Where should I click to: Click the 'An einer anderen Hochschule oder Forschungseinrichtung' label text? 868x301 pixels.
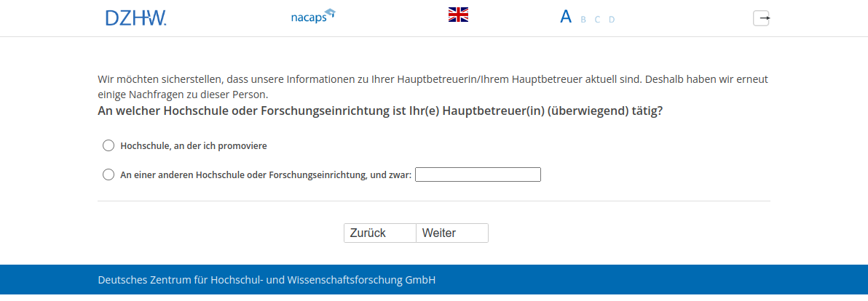(x=266, y=174)
